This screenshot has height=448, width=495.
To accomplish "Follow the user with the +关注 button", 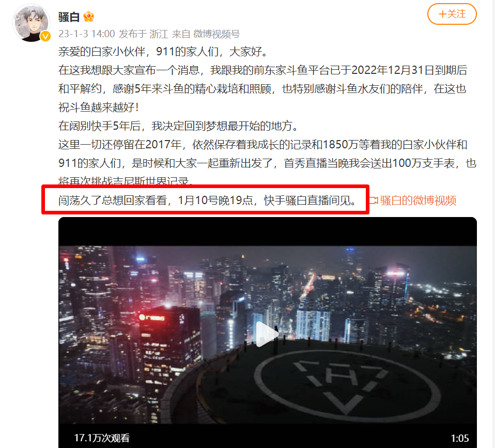I will [452, 14].
